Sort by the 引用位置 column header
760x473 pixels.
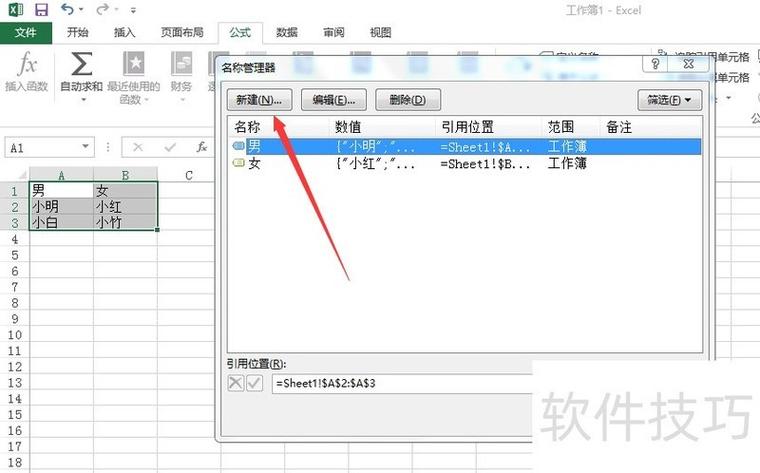tap(488, 127)
